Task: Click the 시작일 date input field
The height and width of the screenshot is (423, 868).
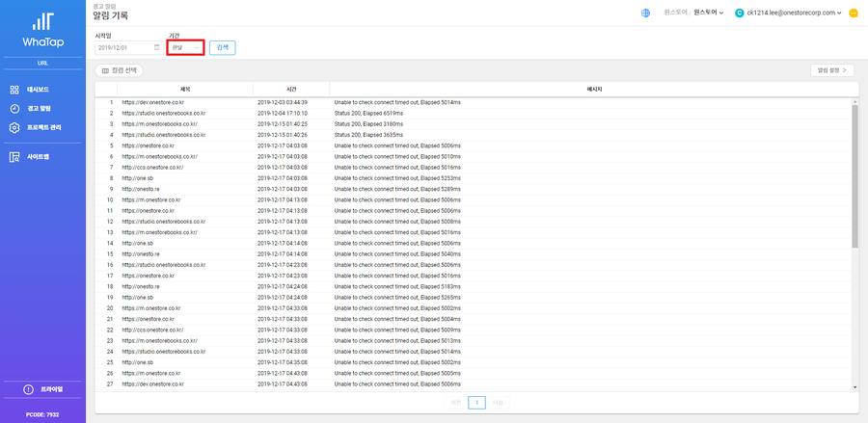Action: (123, 46)
